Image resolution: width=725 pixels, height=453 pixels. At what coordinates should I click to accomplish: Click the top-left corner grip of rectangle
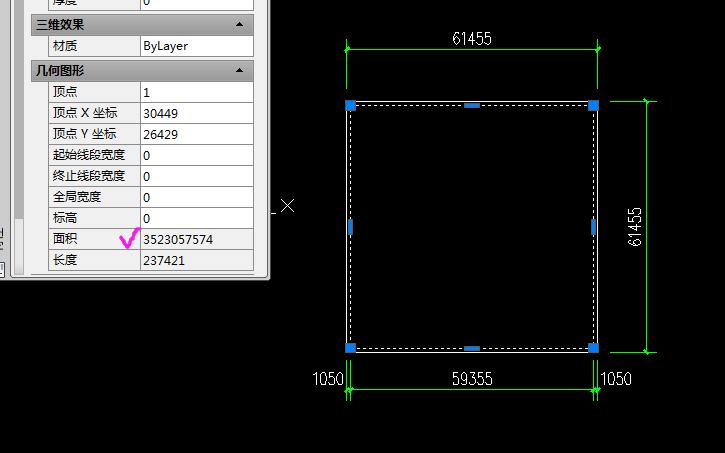350,105
